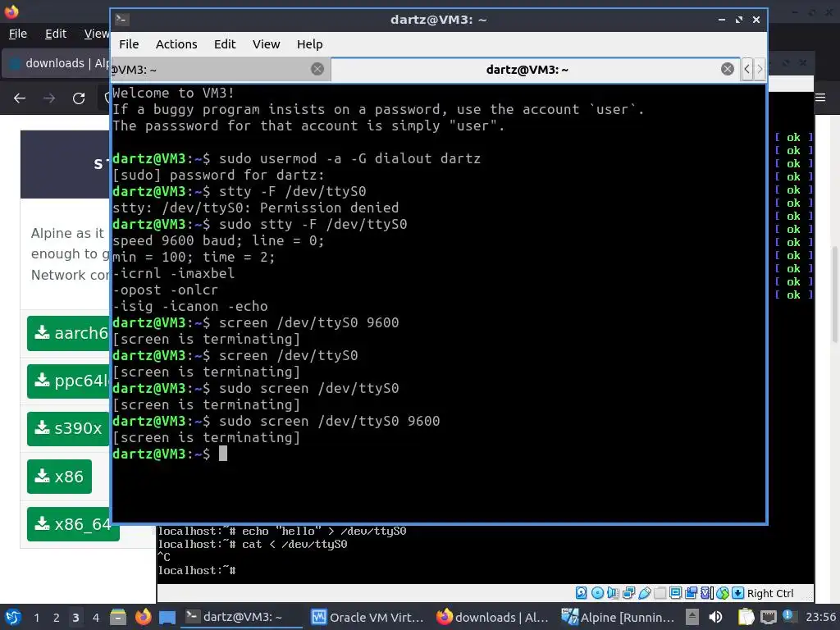Open the volume control in system tray

click(715, 617)
